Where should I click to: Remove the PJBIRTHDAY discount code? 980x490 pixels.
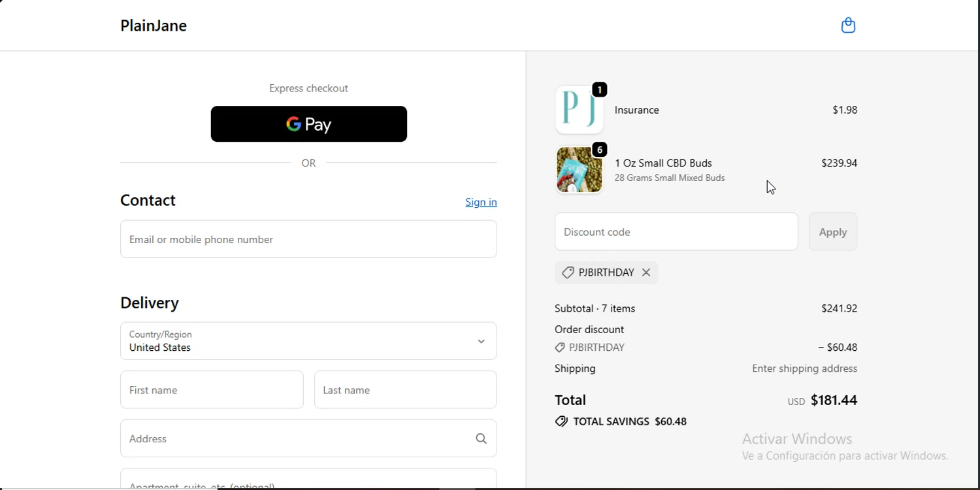(646, 272)
